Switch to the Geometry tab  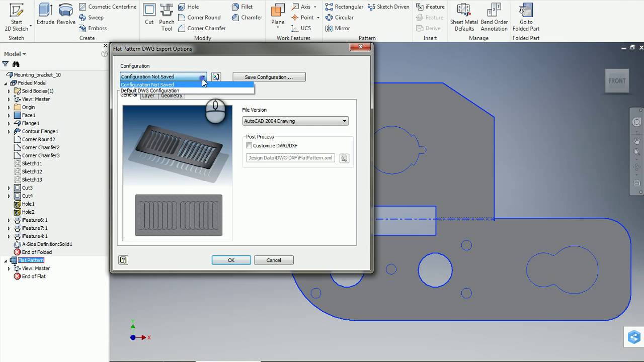click(x=172, y=96)
